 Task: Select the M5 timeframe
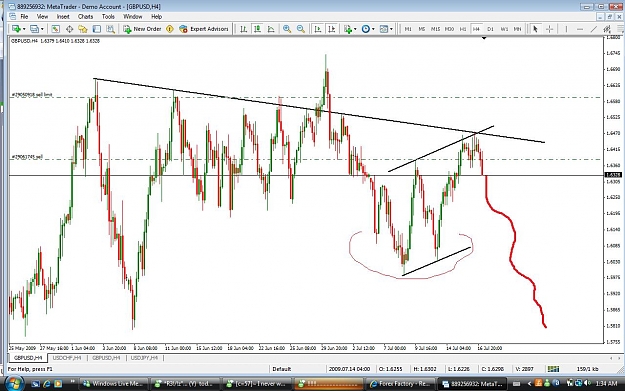point(422,29)
